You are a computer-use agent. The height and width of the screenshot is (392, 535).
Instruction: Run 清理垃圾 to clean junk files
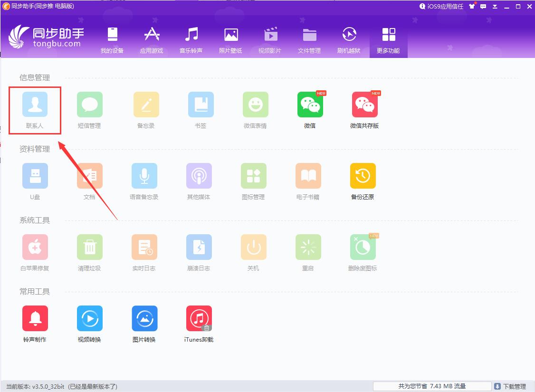89,247
